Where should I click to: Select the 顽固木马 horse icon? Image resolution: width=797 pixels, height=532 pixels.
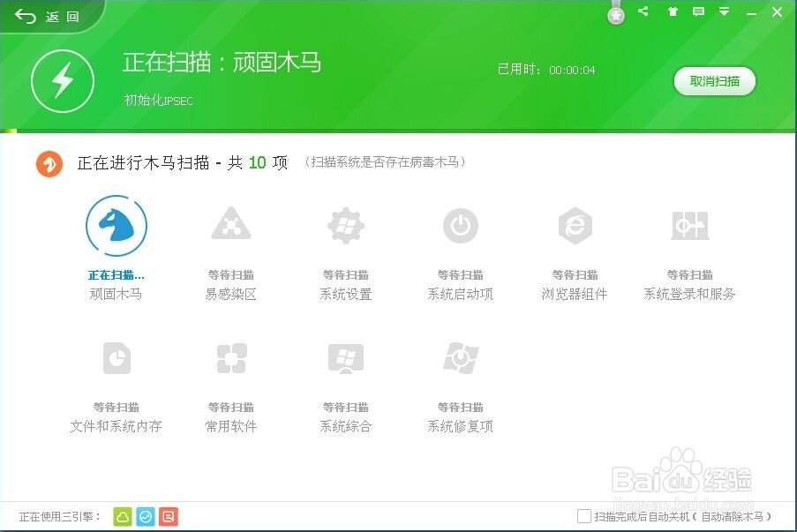tap(117, 226)
